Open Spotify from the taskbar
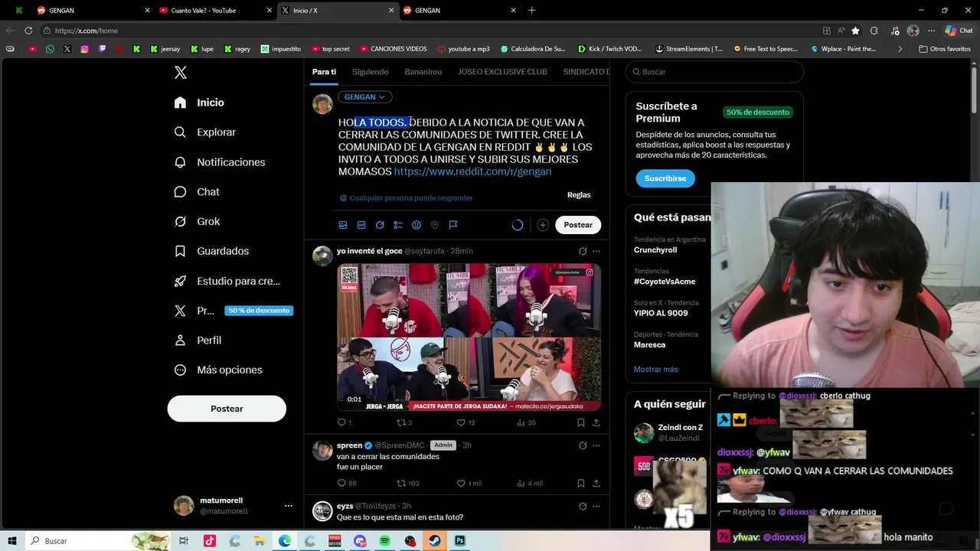Viewport: 980px width, 551px height. (x=385, y=541)
